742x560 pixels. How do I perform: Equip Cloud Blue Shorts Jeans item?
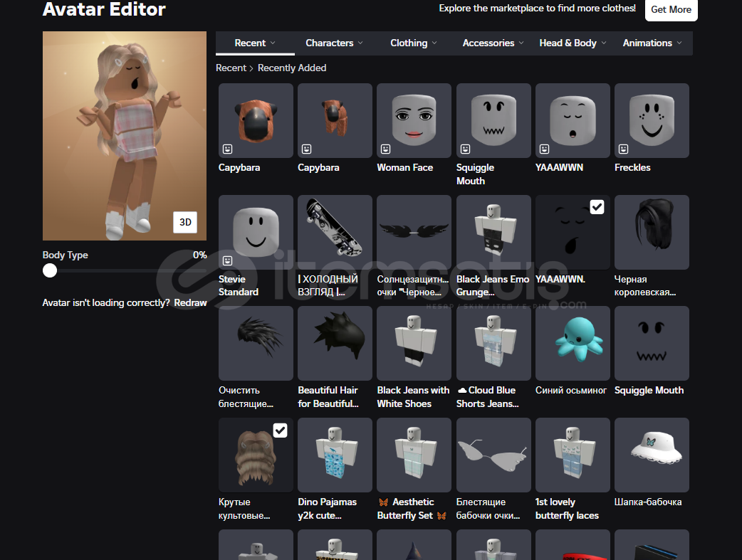click(x=493, y=344)
